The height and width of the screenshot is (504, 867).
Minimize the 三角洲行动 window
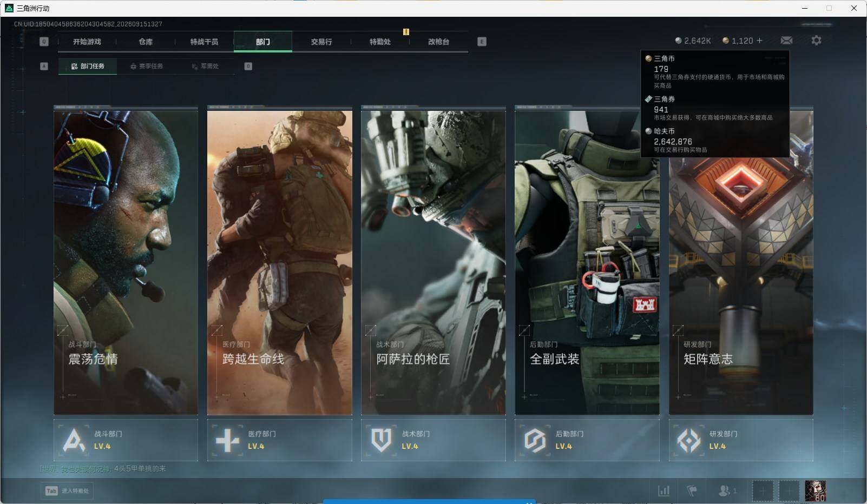805,8
